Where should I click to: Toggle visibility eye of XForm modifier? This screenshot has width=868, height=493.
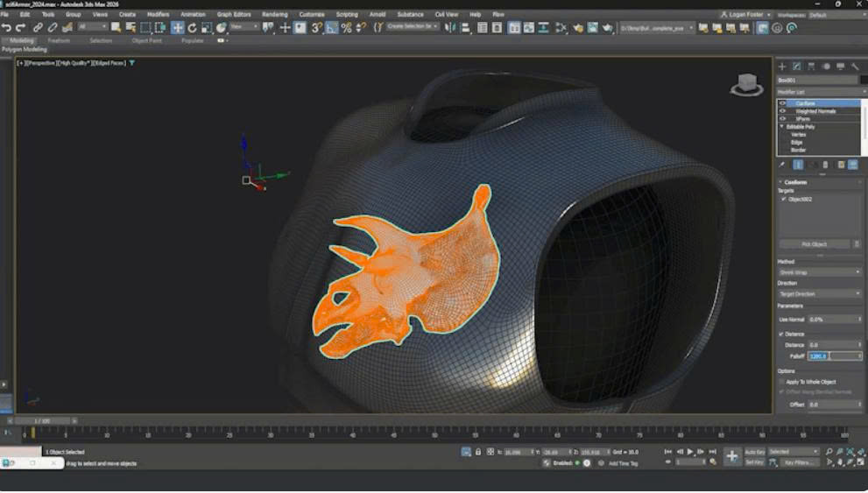(783, 119)
